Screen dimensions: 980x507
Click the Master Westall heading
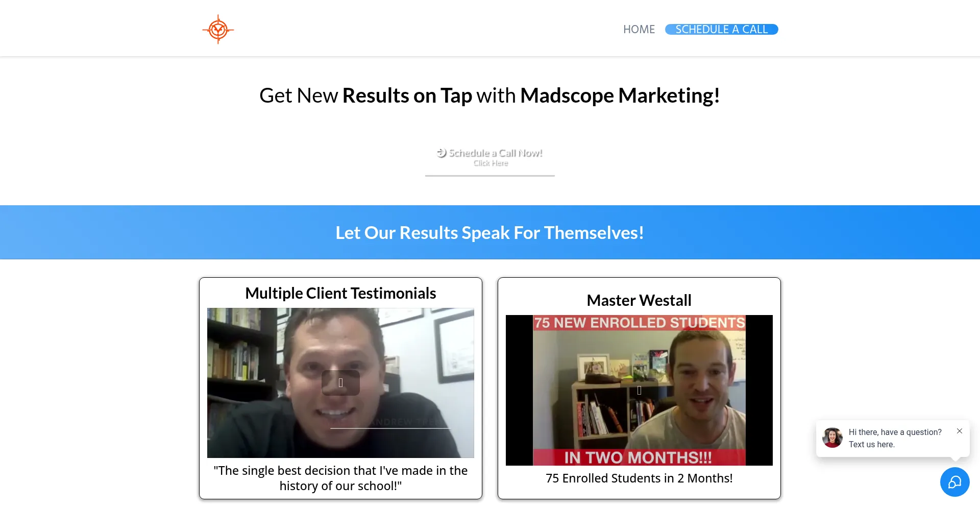click(639, 300)
